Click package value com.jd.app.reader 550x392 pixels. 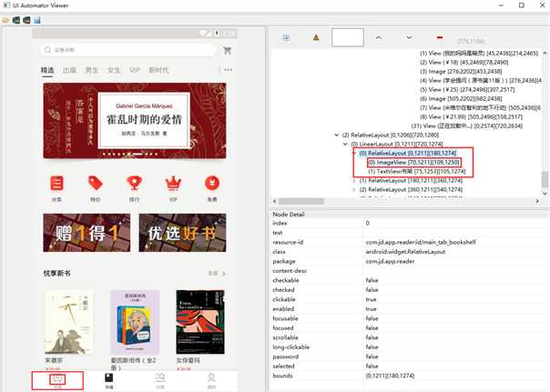(x=390, y=261)
